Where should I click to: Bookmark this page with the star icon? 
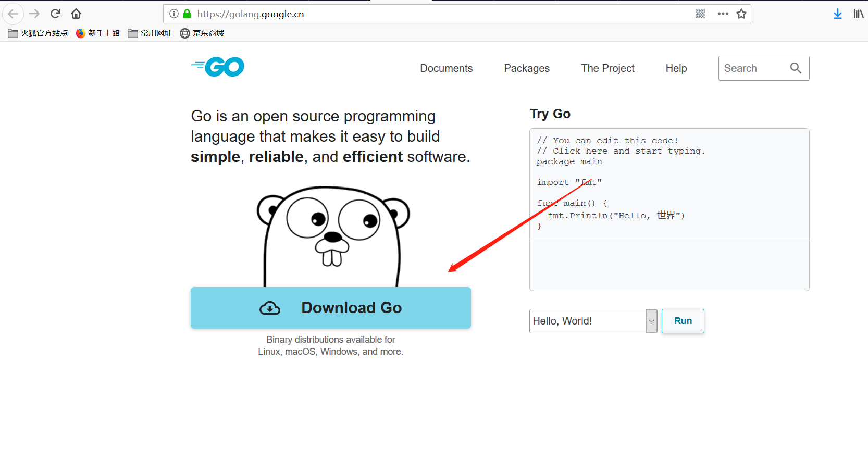point(741,14)
